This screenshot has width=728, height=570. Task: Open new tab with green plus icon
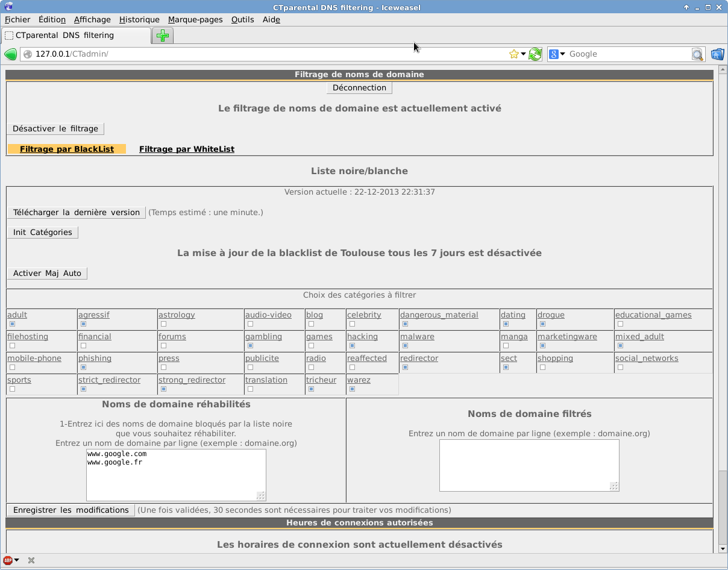click(163, 36)
